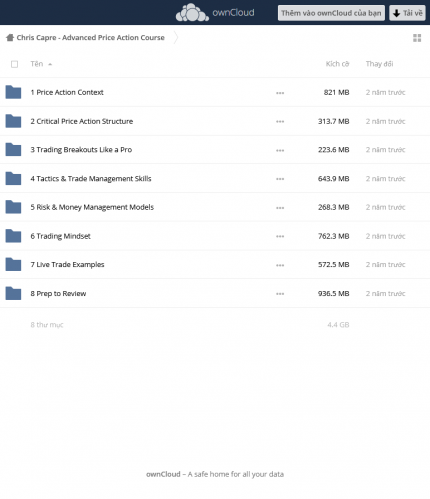Sort by Thay đổi column

[379, 64]
